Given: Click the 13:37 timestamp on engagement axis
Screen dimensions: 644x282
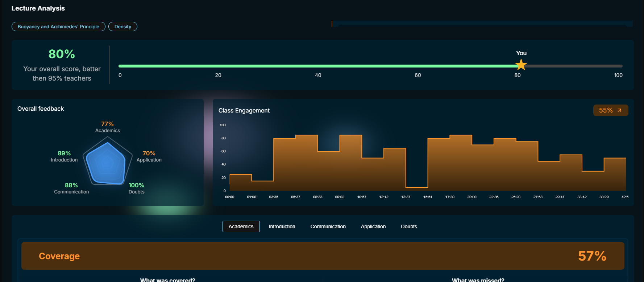Looking at the screenshot, I should 406,197.
